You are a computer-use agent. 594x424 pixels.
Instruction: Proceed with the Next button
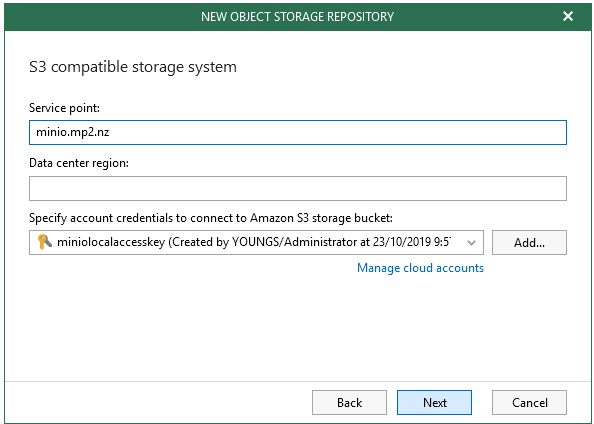pos(435,402)
